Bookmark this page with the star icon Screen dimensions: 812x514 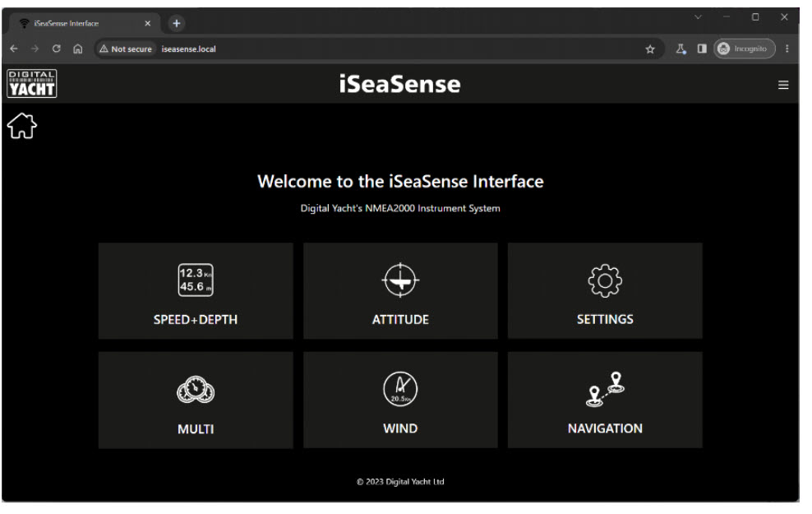click(650, 49)
